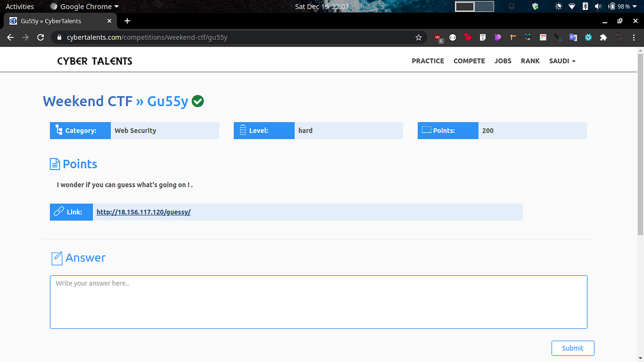Viewport: 644px width, 362px height.
Task: Click inside the answer text area
Action: point(319,302)
